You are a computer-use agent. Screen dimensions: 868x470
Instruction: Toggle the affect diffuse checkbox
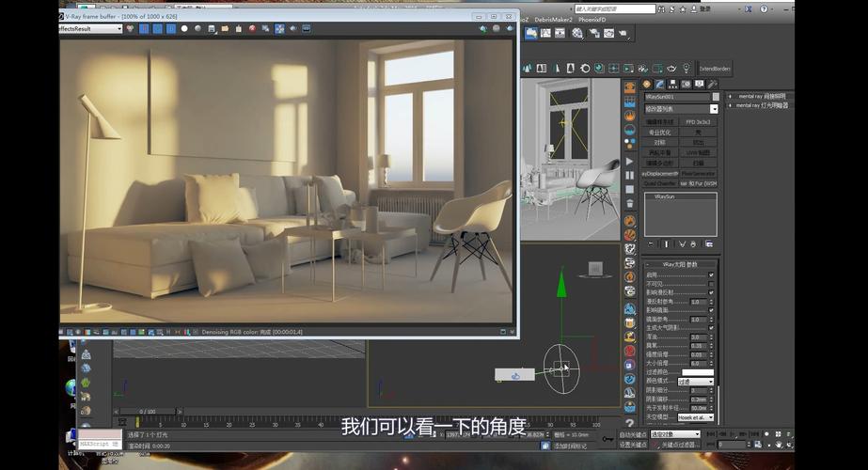pyautogui.click(x=711, y=292)
